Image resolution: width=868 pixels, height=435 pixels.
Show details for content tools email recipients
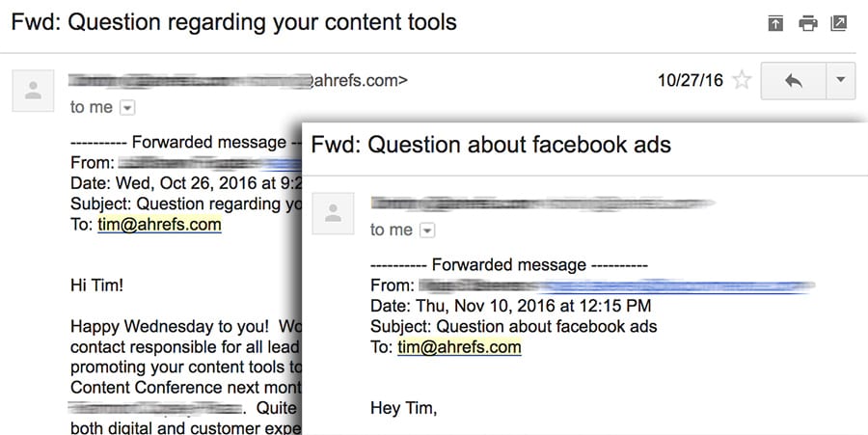click(x=126, y=108)
